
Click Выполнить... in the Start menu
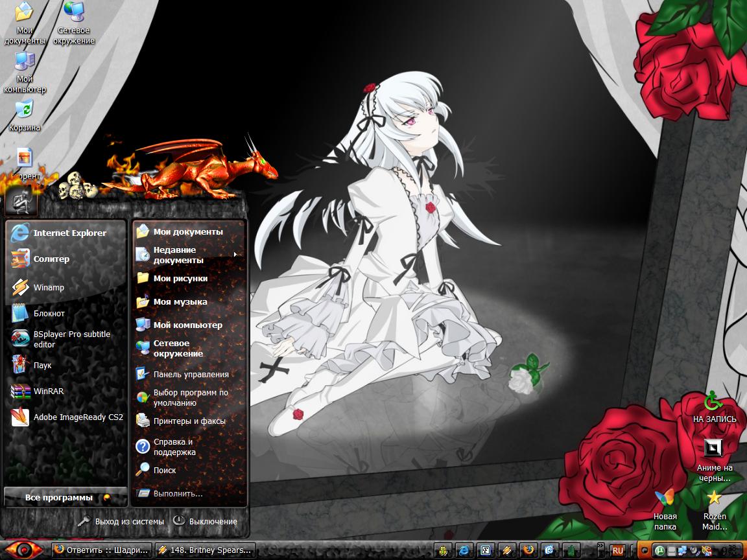189,494
